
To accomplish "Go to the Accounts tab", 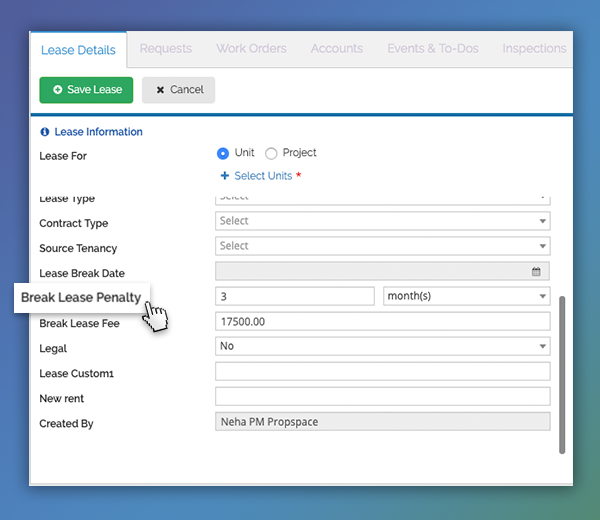I will click(337, 49).
